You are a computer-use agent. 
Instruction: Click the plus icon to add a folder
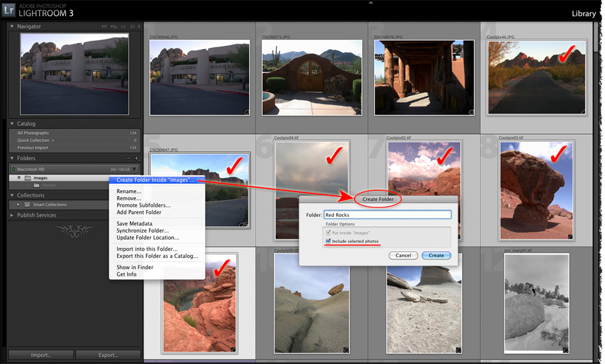point(136,158)
